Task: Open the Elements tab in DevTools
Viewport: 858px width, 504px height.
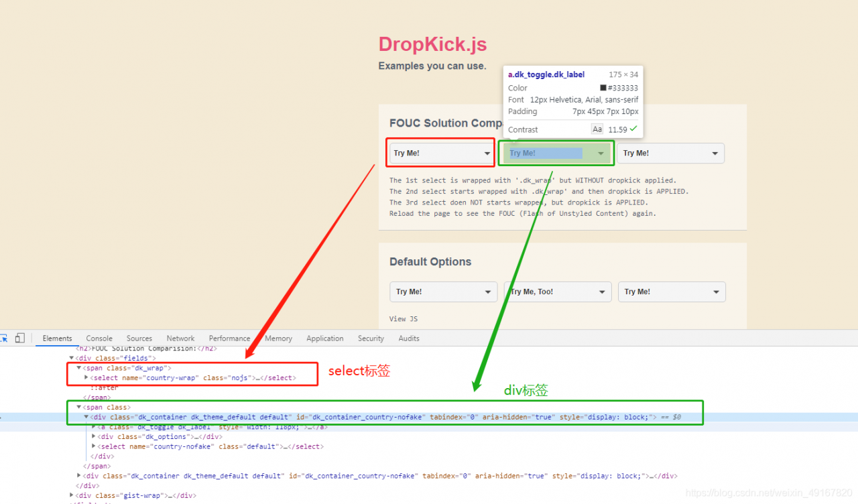Action: coord(57,338)
